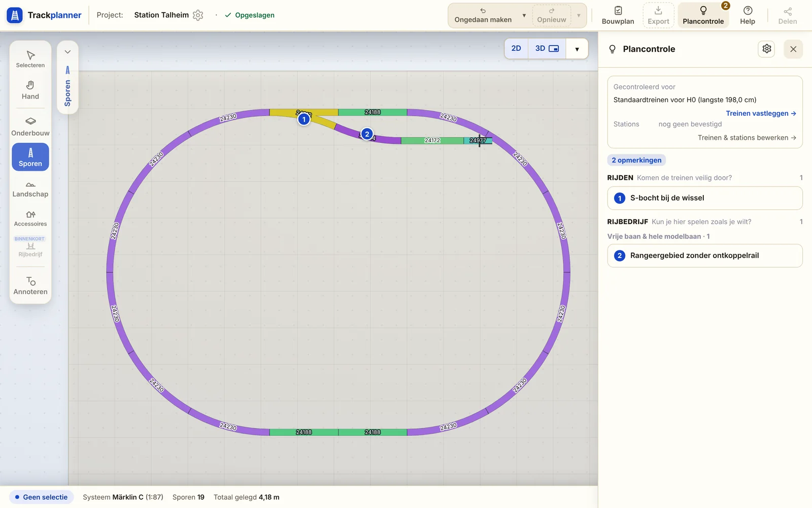Open the Ongedaan maken history dropdown
812x508 pixels.
(x=524, y=15)
